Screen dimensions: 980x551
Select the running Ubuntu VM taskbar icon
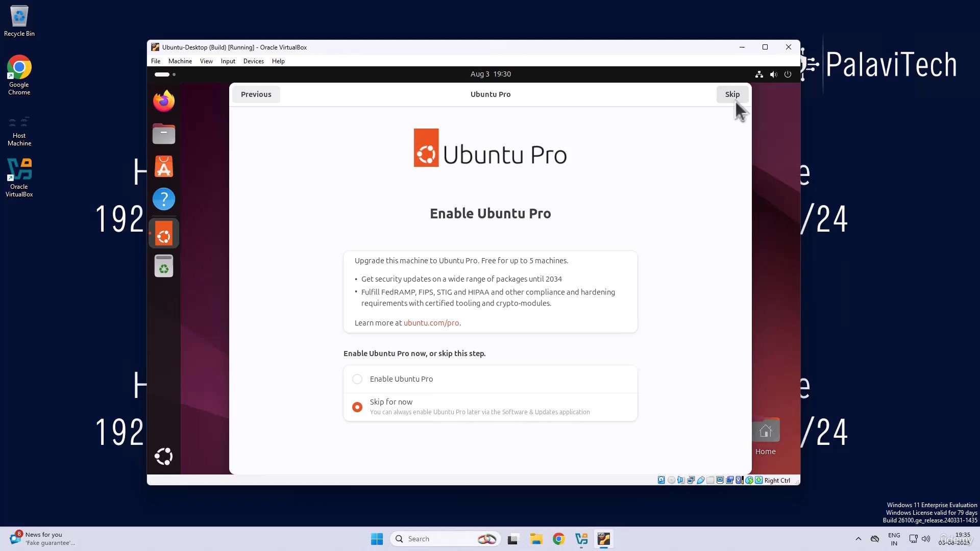604,539
